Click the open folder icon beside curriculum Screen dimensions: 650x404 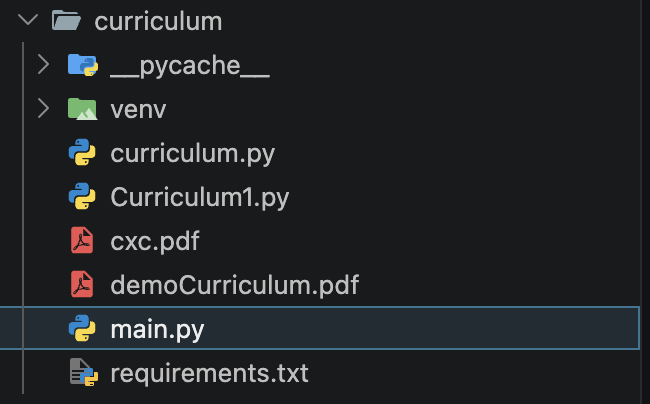pyautogui.click(x=66, y=21)
